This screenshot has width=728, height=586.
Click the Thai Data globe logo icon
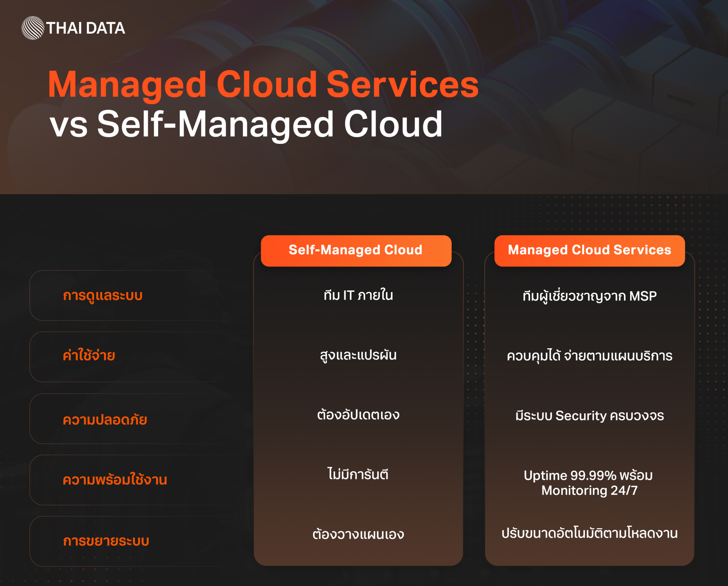[33, 28]
